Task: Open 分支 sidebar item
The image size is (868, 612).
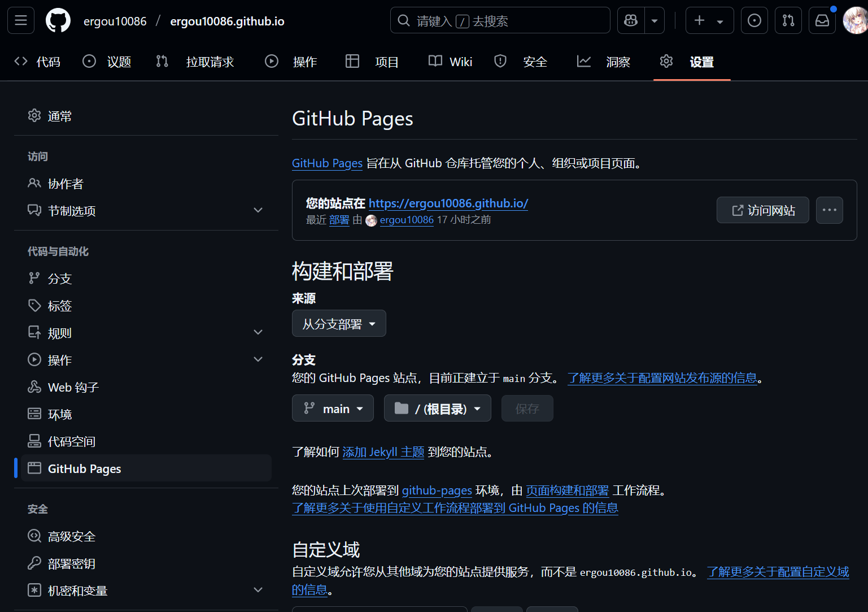Action: tap(146, 279)
